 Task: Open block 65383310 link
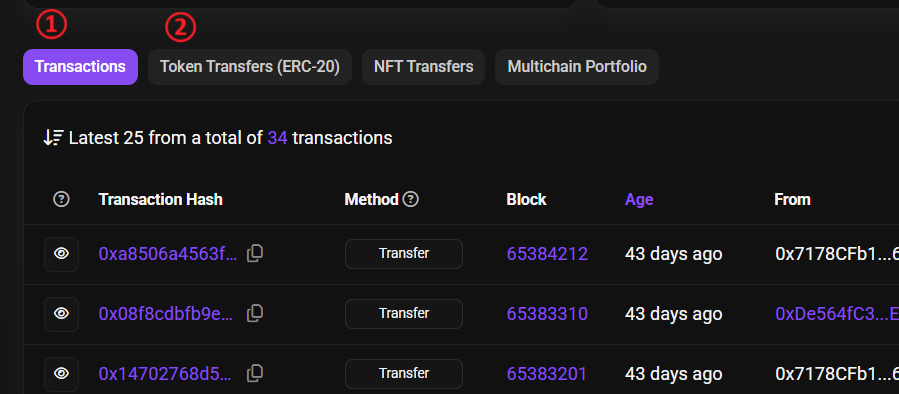548,314
